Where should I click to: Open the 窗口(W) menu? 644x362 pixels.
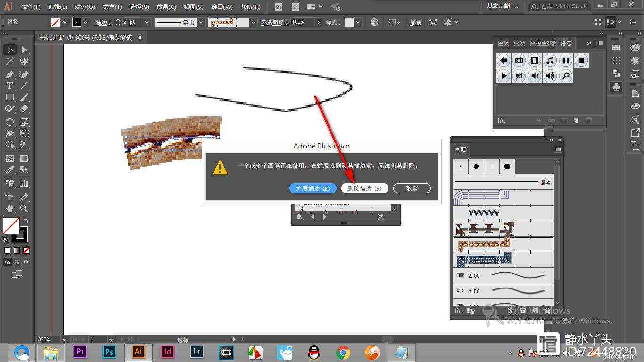(x=222, y=7)
